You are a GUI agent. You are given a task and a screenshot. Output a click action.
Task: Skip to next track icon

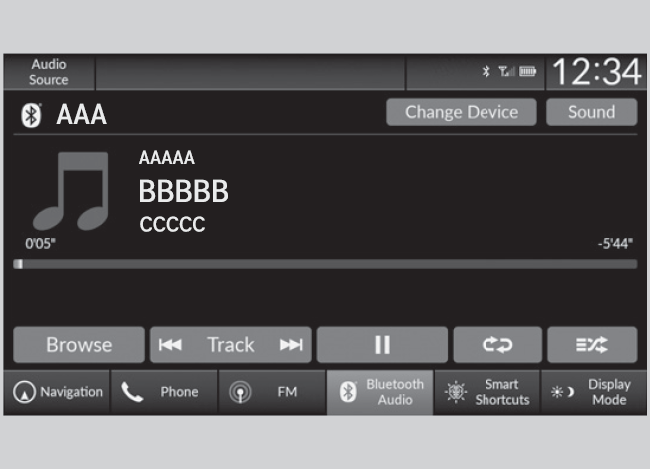click(291, 345)
